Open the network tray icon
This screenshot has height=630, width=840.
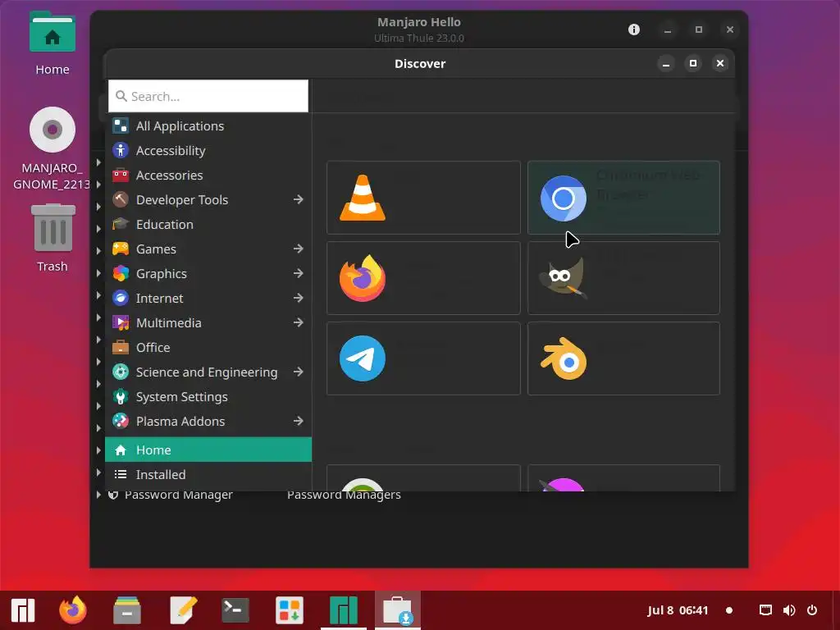point(765,610)
